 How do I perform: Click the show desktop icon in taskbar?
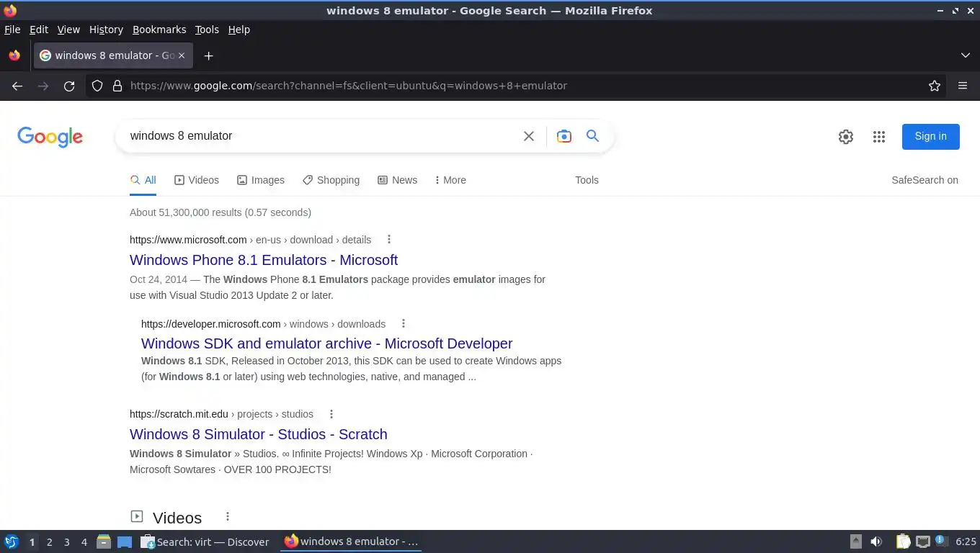pyautogui.click(x=125, y=541)
